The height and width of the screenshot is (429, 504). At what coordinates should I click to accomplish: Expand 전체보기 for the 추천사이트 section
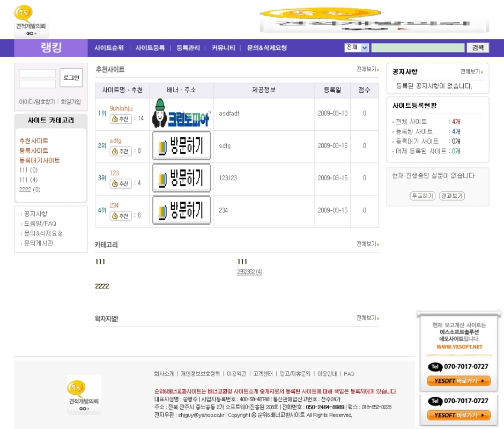click(367, 70)
